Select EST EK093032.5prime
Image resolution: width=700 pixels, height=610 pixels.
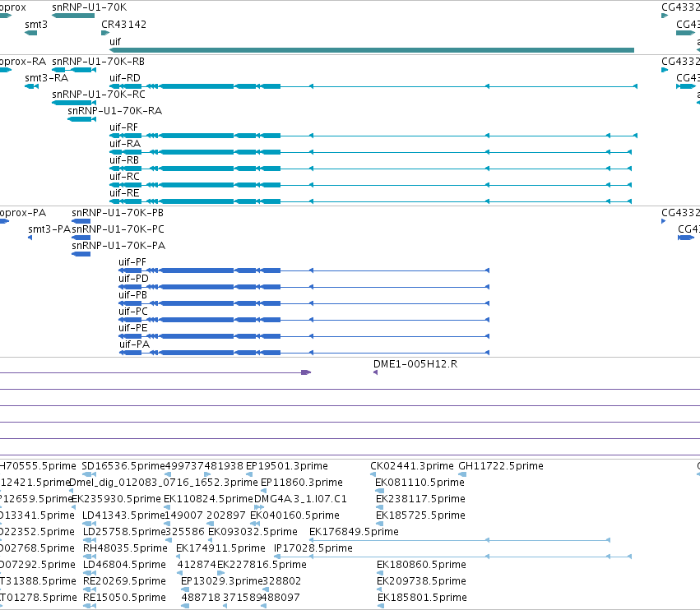point(253,532)
